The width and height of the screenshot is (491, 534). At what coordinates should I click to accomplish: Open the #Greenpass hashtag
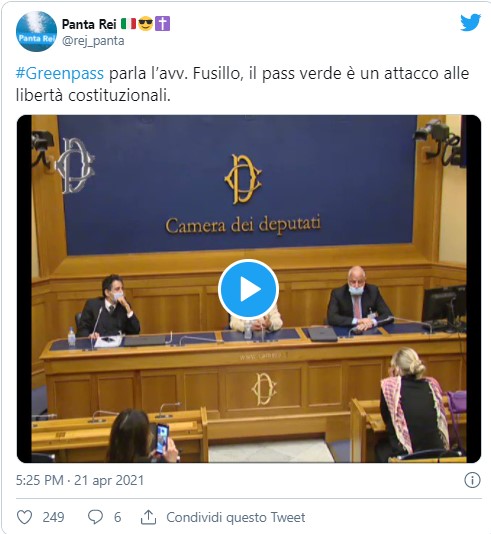click(x=60, y=73)
